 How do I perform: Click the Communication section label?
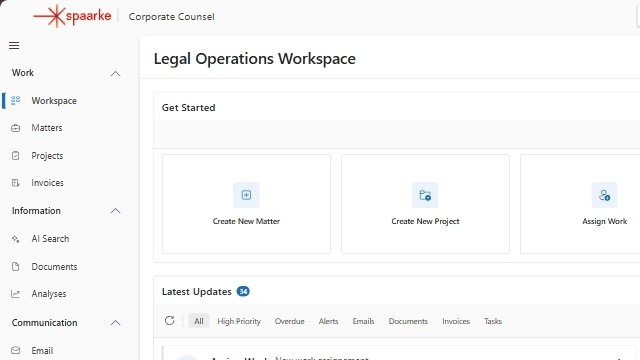[44, 322]
